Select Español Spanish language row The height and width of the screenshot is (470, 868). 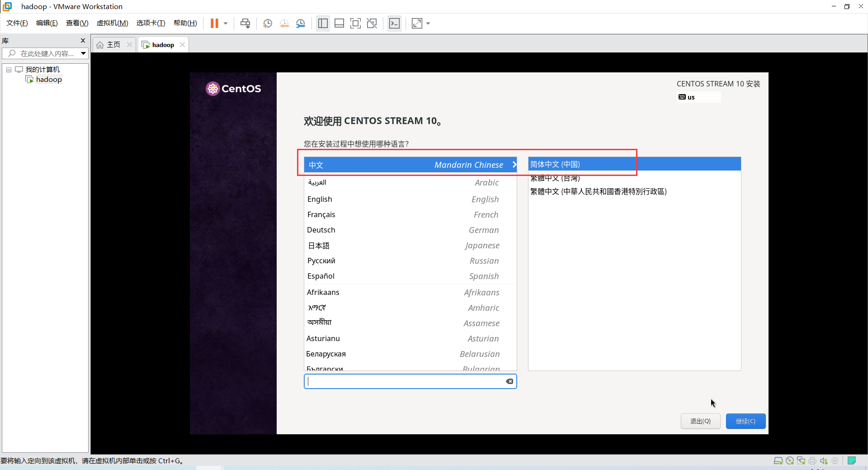[410, 276]
